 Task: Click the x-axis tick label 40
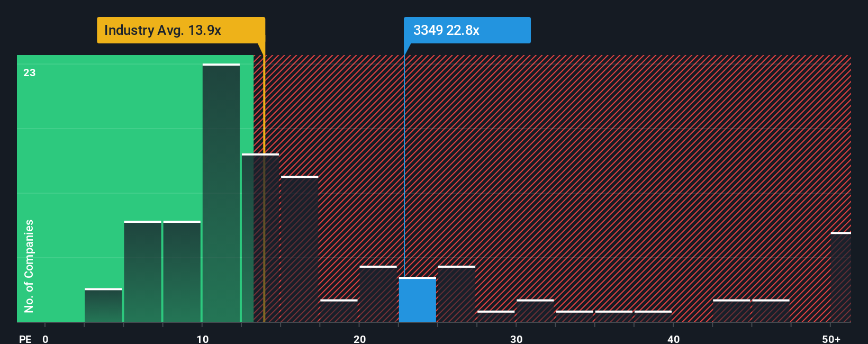674,339
